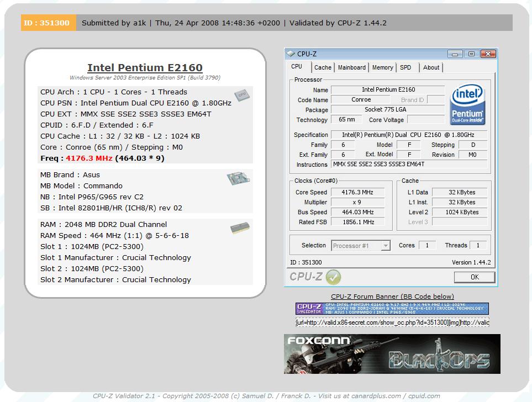The height and width of the screenshot is (402, 532).
Task: Click the Windows Server 2003 subtitle text
Action: point(145,78)
